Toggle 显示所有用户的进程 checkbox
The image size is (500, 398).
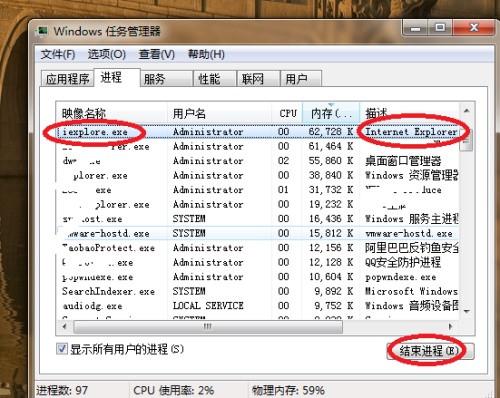click(62, 349)
